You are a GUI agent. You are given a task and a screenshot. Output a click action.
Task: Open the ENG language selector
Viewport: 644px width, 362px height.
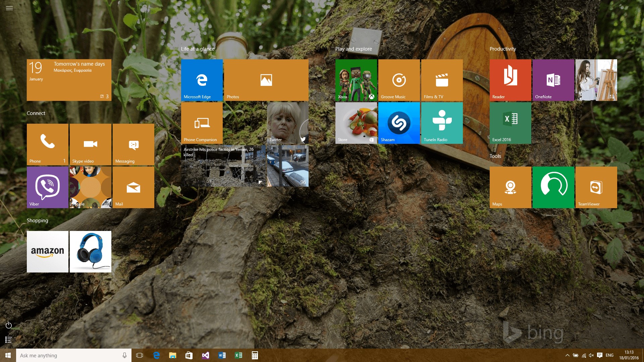[609, 355]
